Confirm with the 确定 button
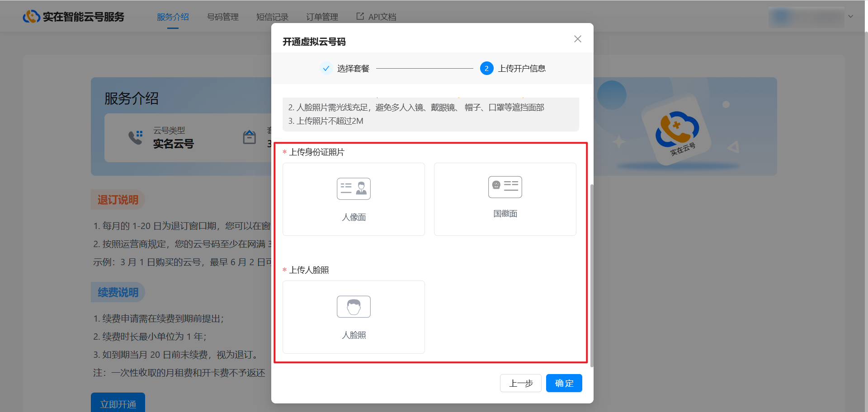 click(x=564, y=383)
